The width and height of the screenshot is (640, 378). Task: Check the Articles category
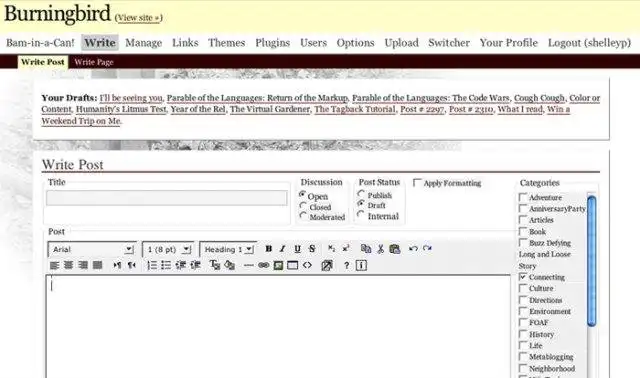tap(523, 220)
